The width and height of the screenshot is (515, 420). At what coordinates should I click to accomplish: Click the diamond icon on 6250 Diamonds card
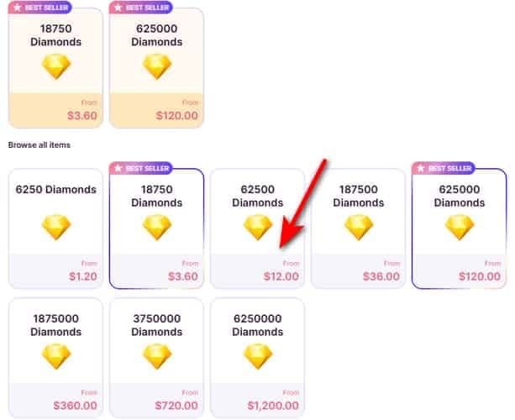click(x=56, y=228)
